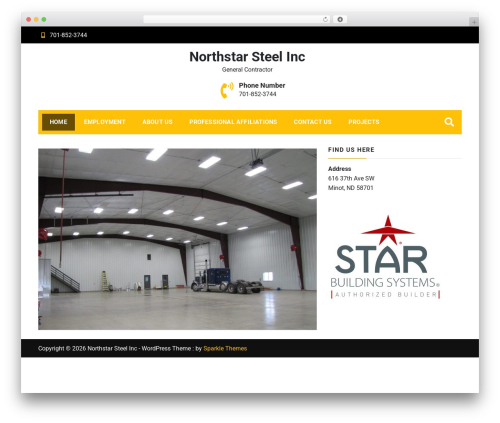Reload page using the browser refresh icon
This screenshot has height=423, width=500.
(325, 19)
